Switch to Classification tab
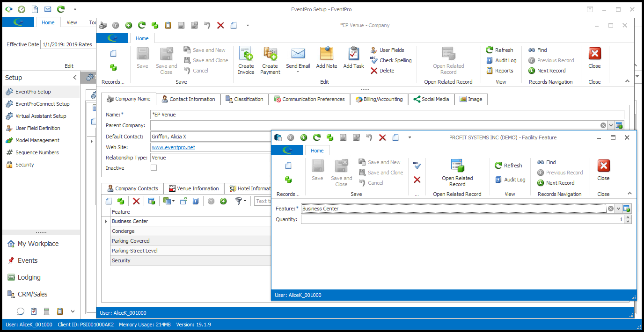The width and height of the screenshot is (644, 332). [244, 99]
